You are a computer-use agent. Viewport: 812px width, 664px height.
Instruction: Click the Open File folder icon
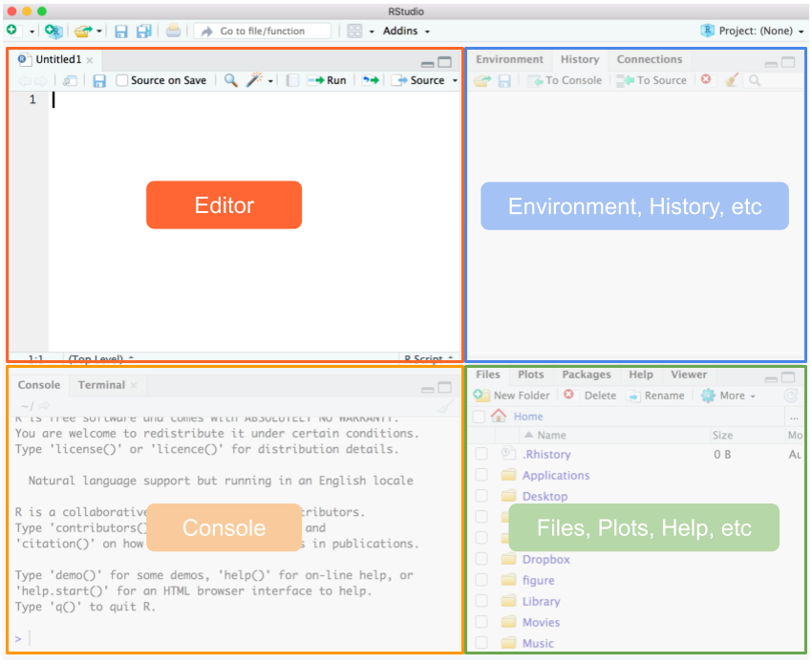coord(83,32)
